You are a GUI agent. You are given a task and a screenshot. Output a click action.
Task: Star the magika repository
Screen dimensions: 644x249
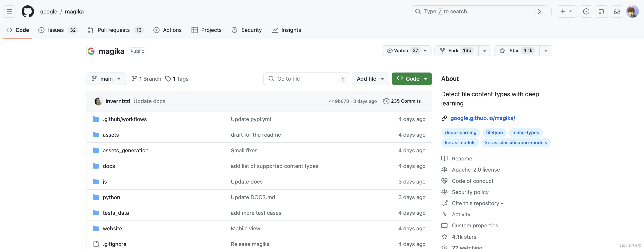point(517,51)
